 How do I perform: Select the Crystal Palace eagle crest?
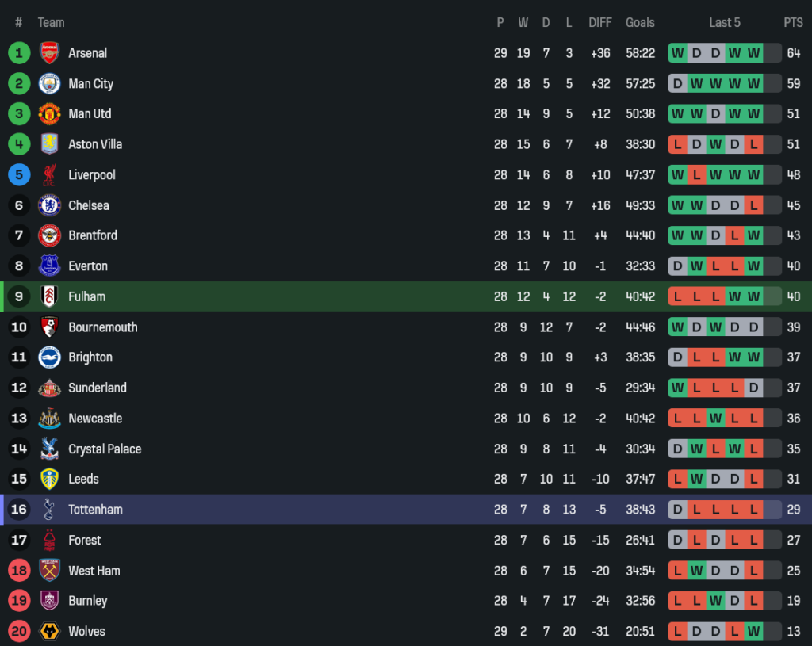pos(49,449)
